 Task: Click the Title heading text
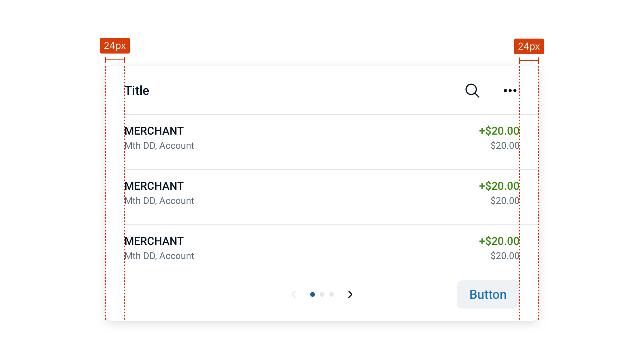(x=137, y=91)
